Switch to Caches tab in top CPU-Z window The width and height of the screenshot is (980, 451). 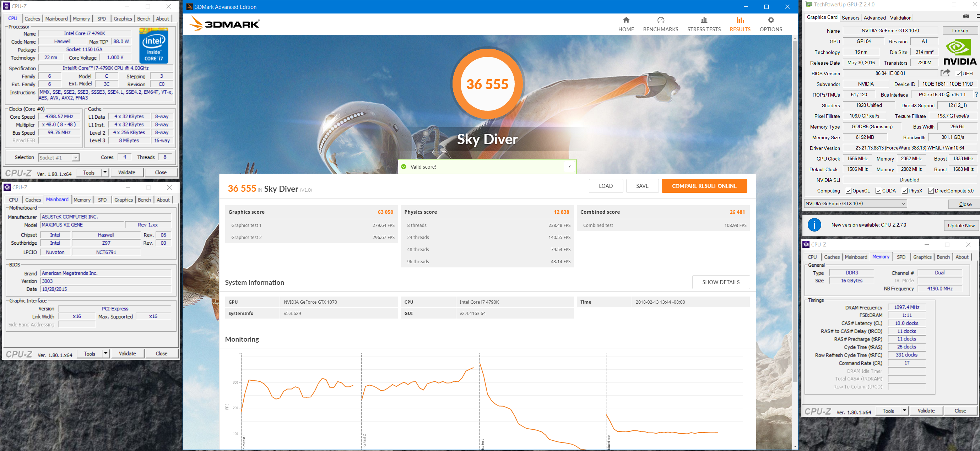click(32, 18)
